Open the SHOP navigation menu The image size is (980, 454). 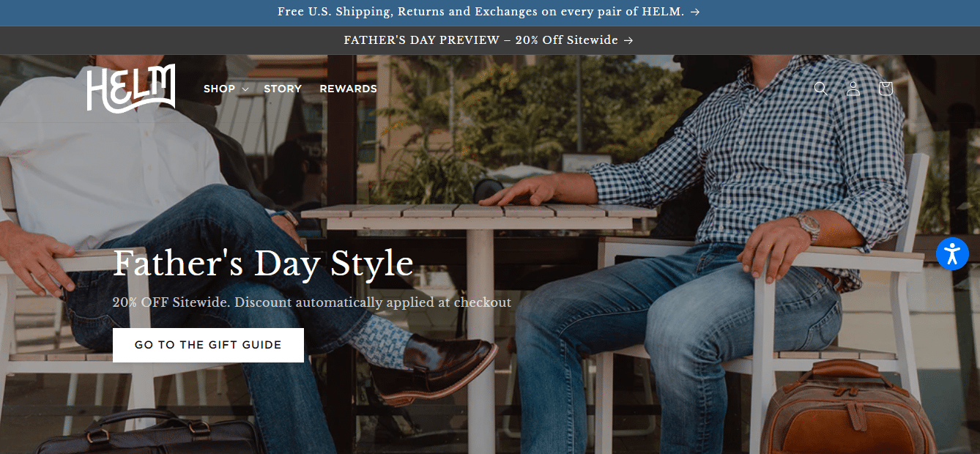coord(218,89)
